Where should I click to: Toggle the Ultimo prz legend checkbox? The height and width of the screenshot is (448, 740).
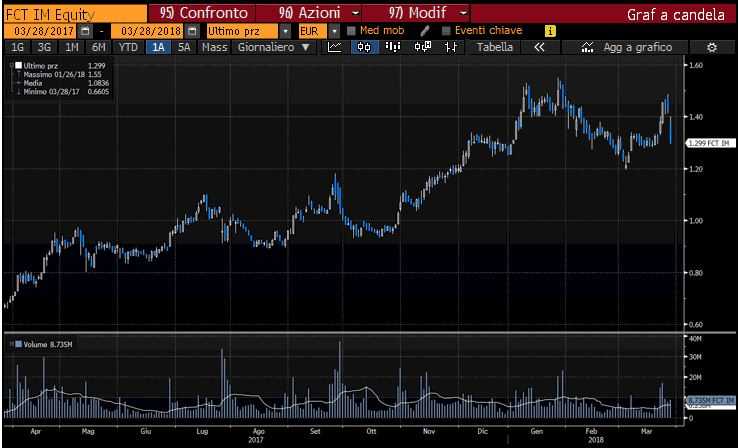pyautogui.click(x=17, y=65)
